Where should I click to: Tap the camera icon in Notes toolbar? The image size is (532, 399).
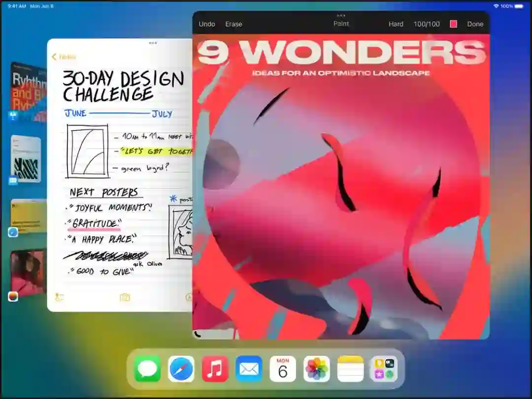[x=125, y=297]
